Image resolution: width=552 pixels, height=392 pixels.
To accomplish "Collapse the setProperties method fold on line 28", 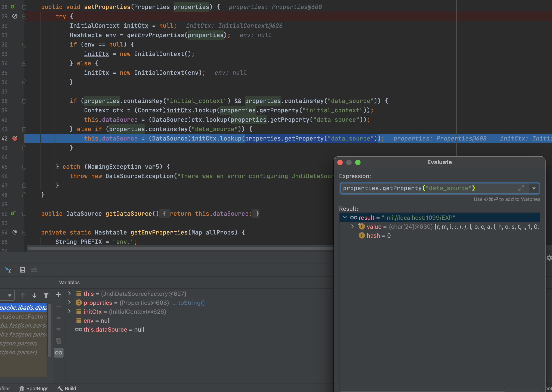I will [x=24, y=7].
